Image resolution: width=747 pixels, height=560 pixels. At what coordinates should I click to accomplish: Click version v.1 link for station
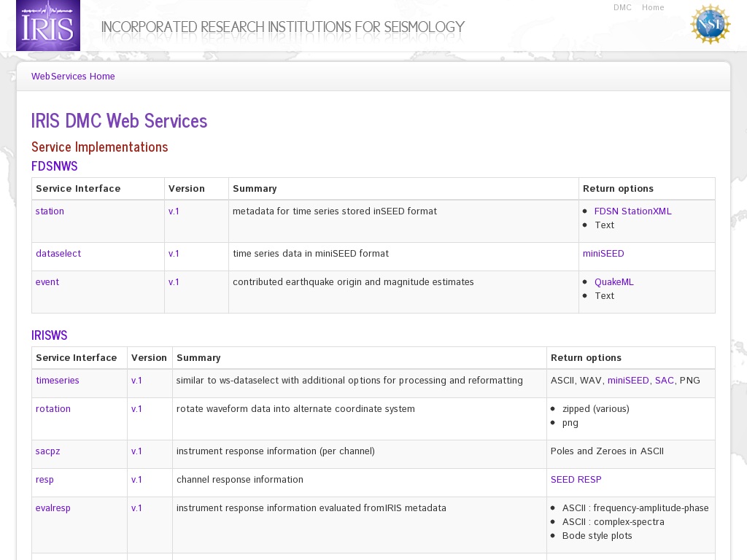174,211
